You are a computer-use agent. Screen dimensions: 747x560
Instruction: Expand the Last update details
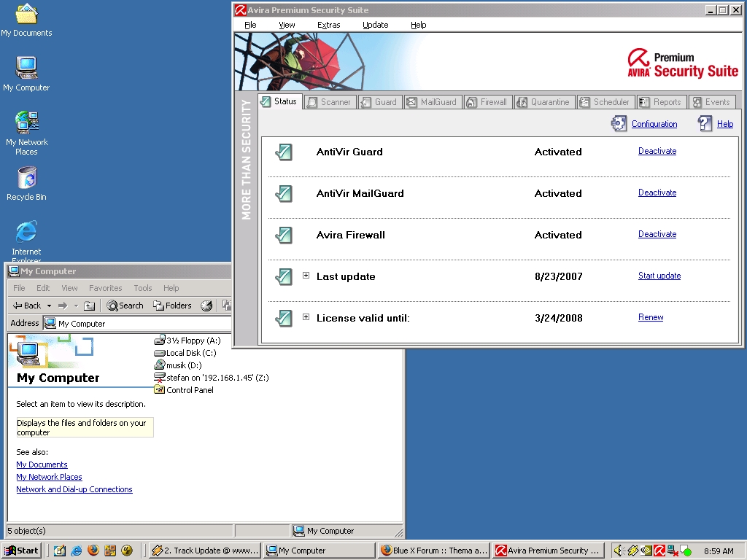tap(306, 276)
